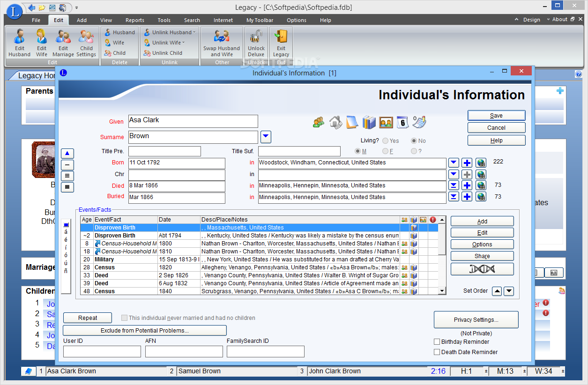
Task: Switch to the Internet ribbon tab
Action: [223, 20]
